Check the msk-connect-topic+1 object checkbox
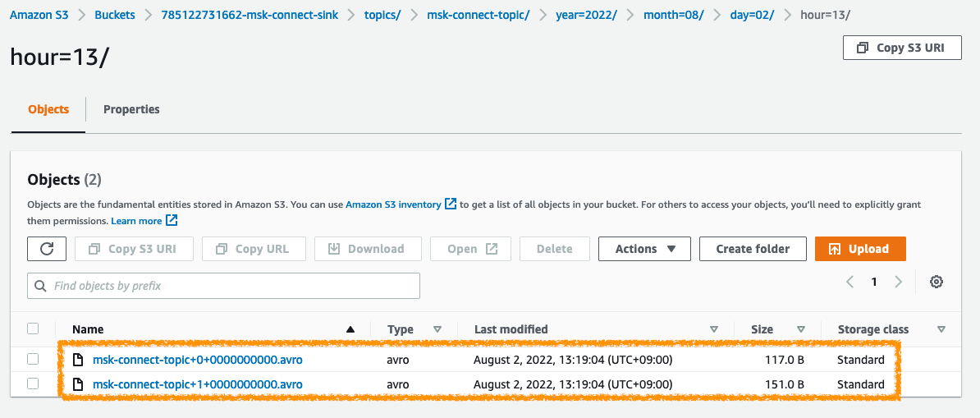This screenshot has width=980, height=418. click(33, 384)
